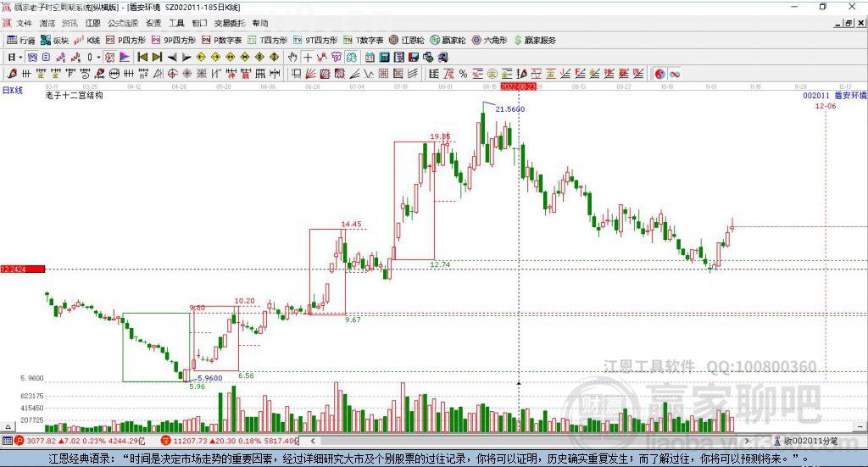The height and width of the screenshot is (467, 868).
Task: Click the 老子十二宫结构 indicator label
Action: click(x=74, y=95)
